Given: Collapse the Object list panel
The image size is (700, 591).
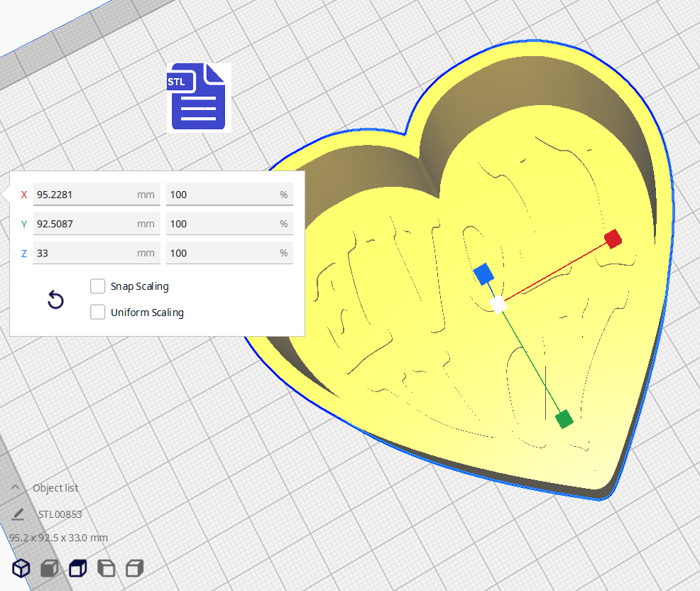Looking at the screenshot, I should click(x=15, y=487).
